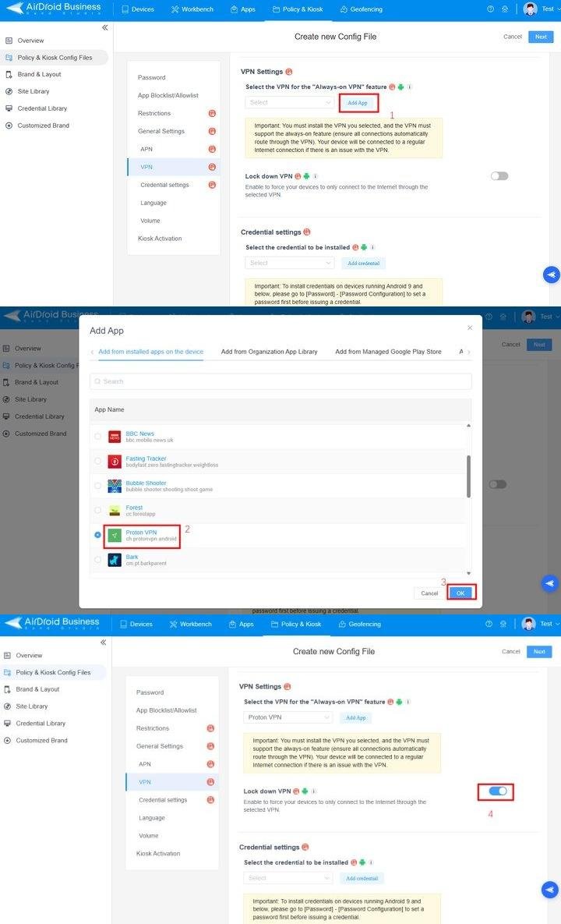Click scroll-down arrow in app list
The height and width of the screenshot is (924, 561).
point(468,573)
